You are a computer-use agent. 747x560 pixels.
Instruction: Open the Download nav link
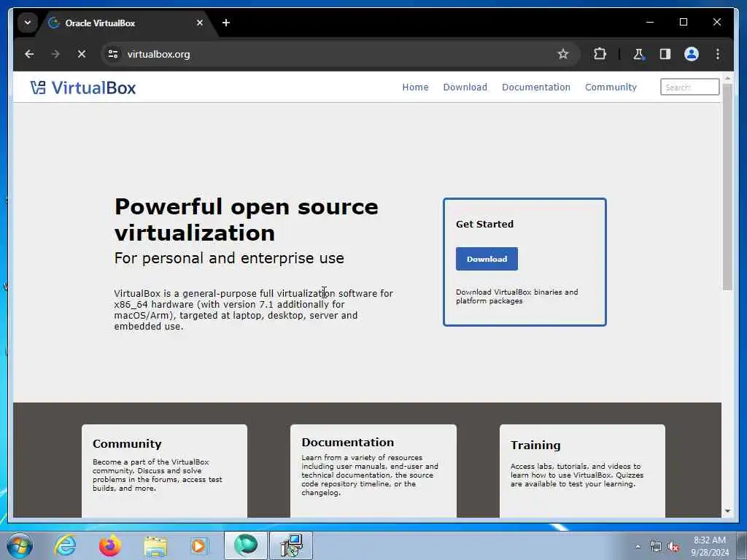(x=465, y=87)
